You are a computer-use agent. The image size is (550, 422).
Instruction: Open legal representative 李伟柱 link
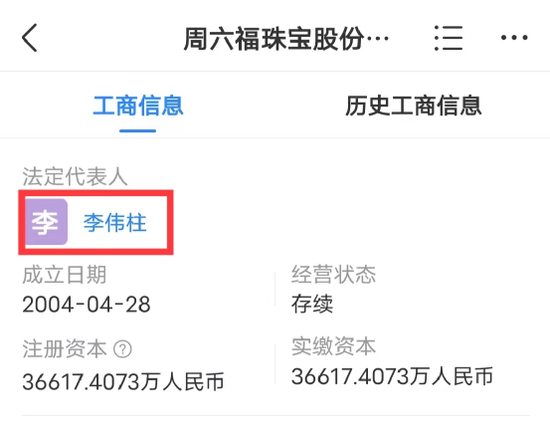click(115, 222)
